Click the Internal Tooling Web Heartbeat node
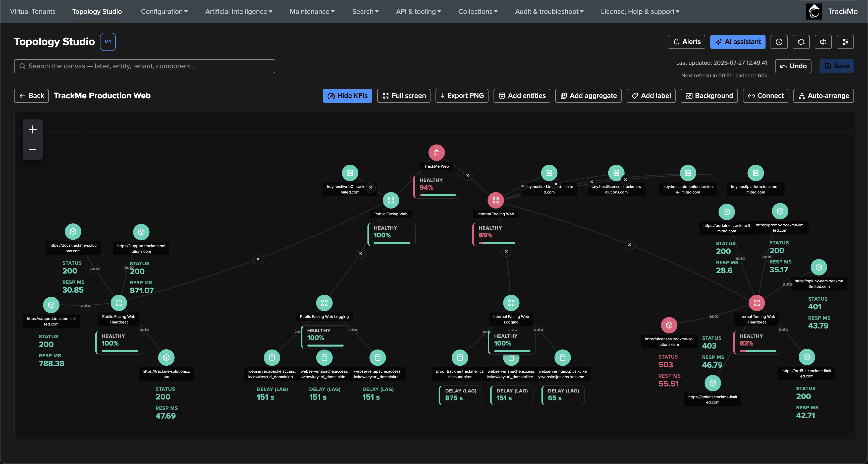Screen dimensions: 868x464 (x=756, y=303)
